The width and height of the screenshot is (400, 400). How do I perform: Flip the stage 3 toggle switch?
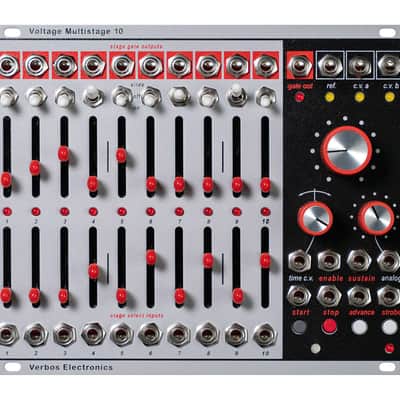pyautogui.click(x=65, y=96)
